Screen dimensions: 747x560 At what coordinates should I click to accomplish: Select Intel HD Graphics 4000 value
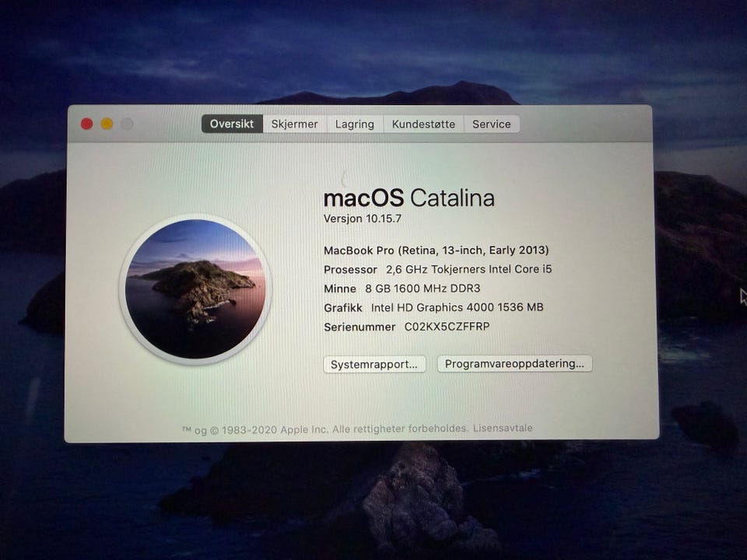pos(458,307)
